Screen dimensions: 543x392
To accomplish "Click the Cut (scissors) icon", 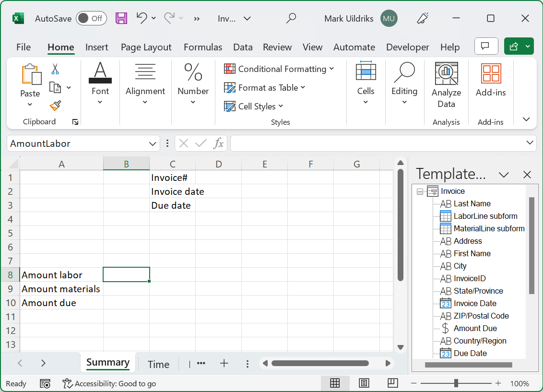I will point(56,69).
